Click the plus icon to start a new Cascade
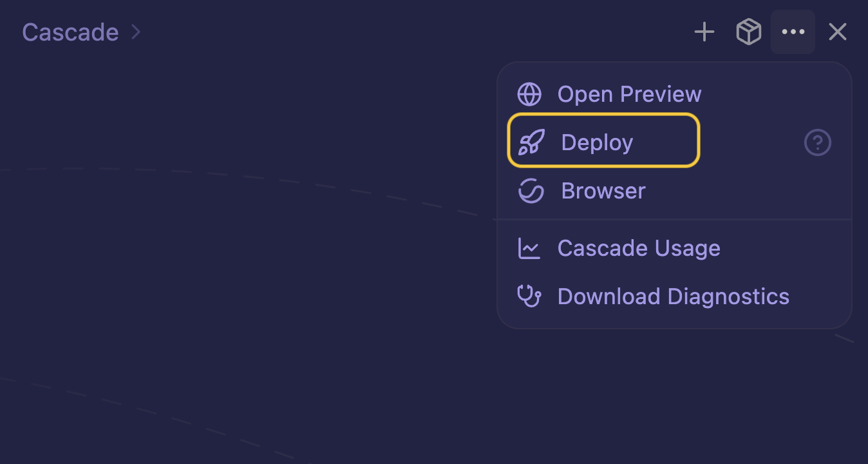This screenshot has height=464, width=868. [x=704, y=32]
